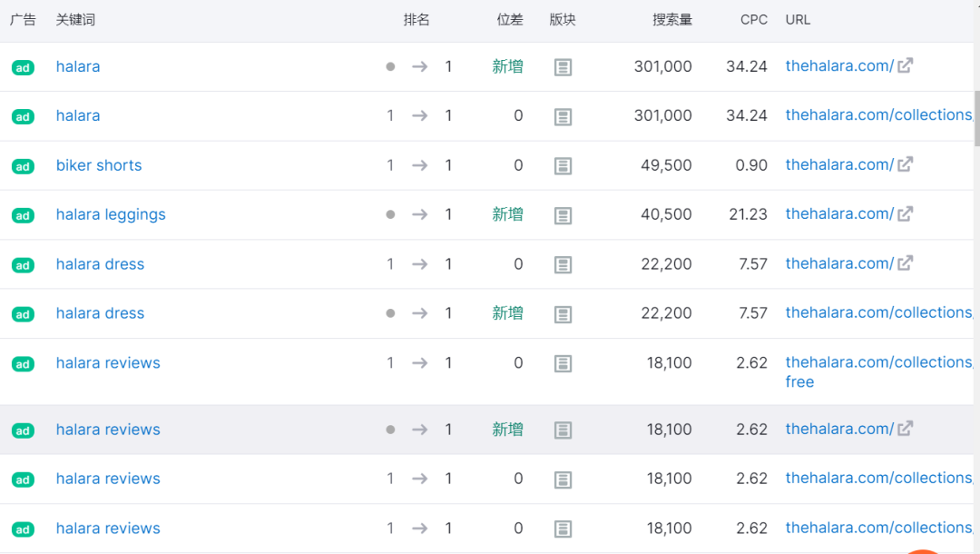This screenshot has height=554, width=980.
Task: Open the "halara" keyword link in the second row
Action: click(78, 115)
